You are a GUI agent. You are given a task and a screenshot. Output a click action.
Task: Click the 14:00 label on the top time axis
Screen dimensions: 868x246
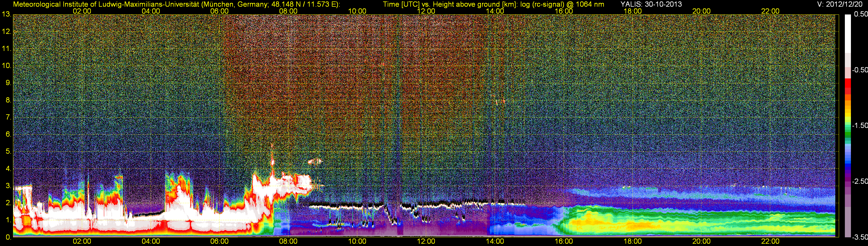point(495,11)
